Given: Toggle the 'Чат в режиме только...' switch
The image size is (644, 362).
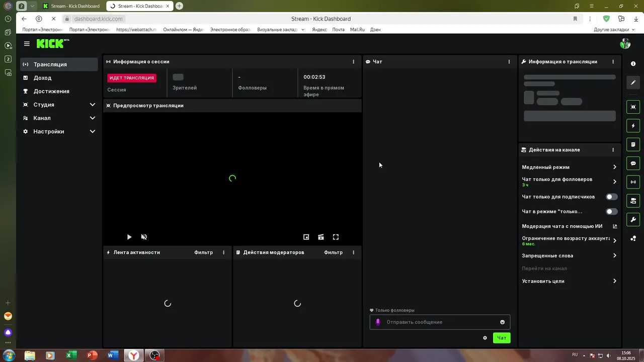Looking at the screenshot, I should tap(612, 212).
